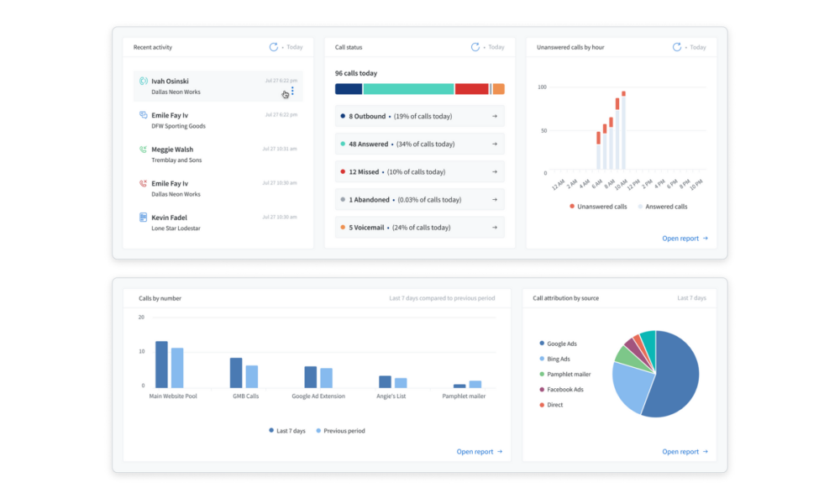The image size is (840, 504).
Task: Click Last 7 days compared to previous period text
Action: 442,298
